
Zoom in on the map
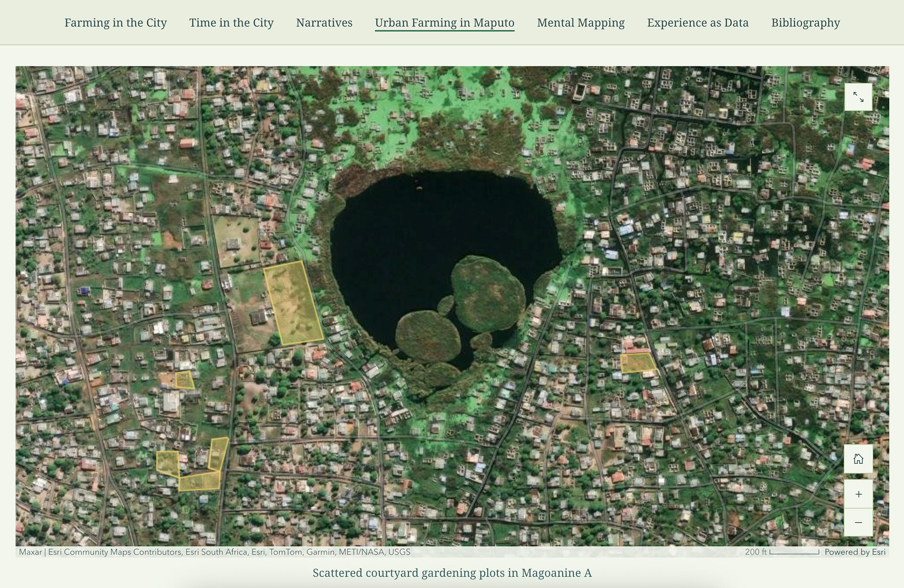pos(858,494)
